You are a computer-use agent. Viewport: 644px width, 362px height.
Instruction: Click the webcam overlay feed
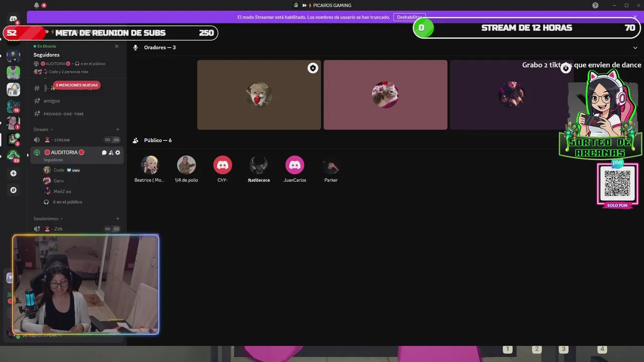(86, 285)
